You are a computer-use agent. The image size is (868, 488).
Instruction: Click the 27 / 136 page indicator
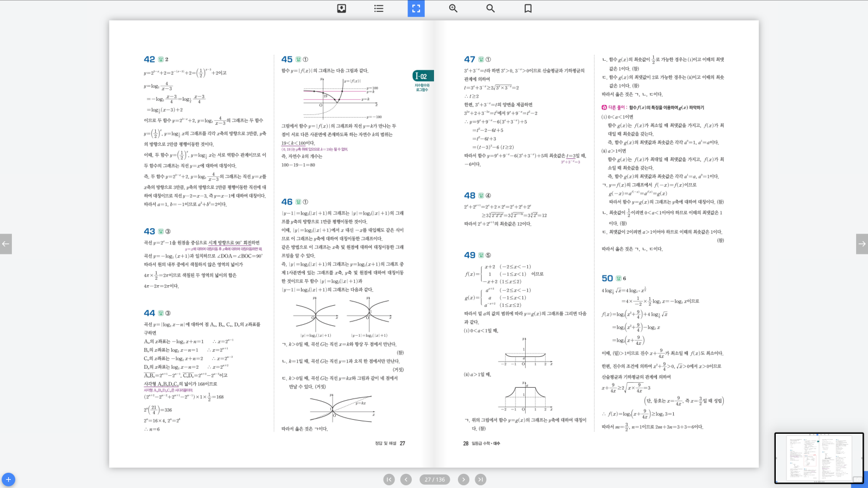click(x=435, y=479)
